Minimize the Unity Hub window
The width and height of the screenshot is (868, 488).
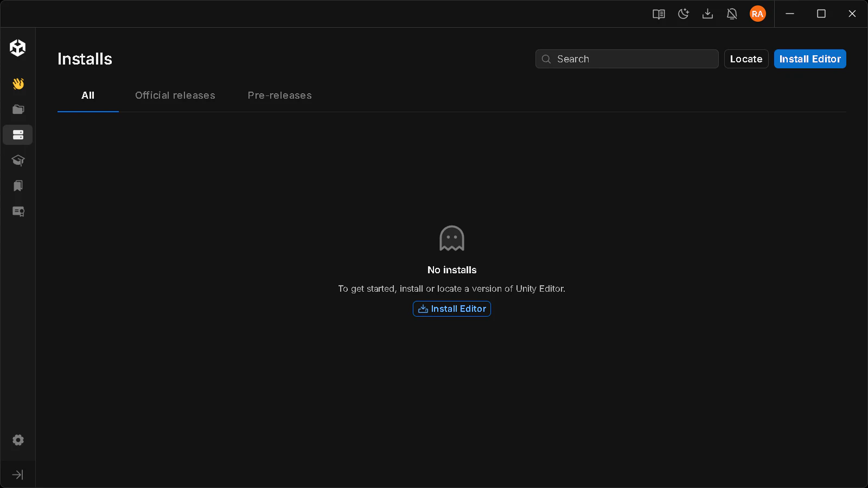(790, 14)
